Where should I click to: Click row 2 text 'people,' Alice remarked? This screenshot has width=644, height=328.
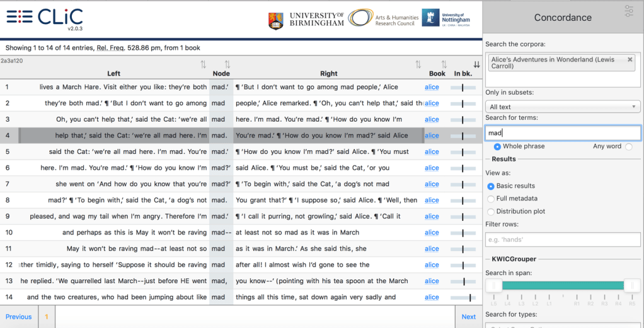[x=273, y=103]
